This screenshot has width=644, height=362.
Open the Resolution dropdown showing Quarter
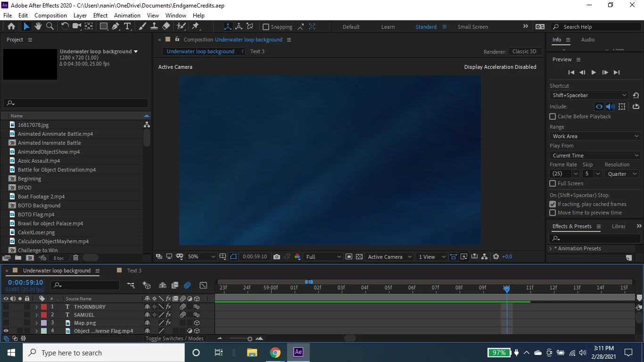pyautogui.click(x=622, y=174)
